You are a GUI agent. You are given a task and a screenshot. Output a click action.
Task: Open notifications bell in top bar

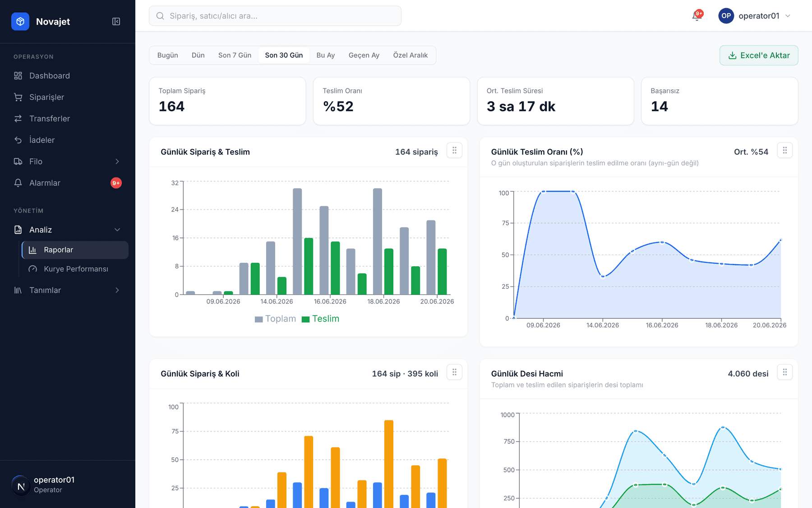coord(697,16)
